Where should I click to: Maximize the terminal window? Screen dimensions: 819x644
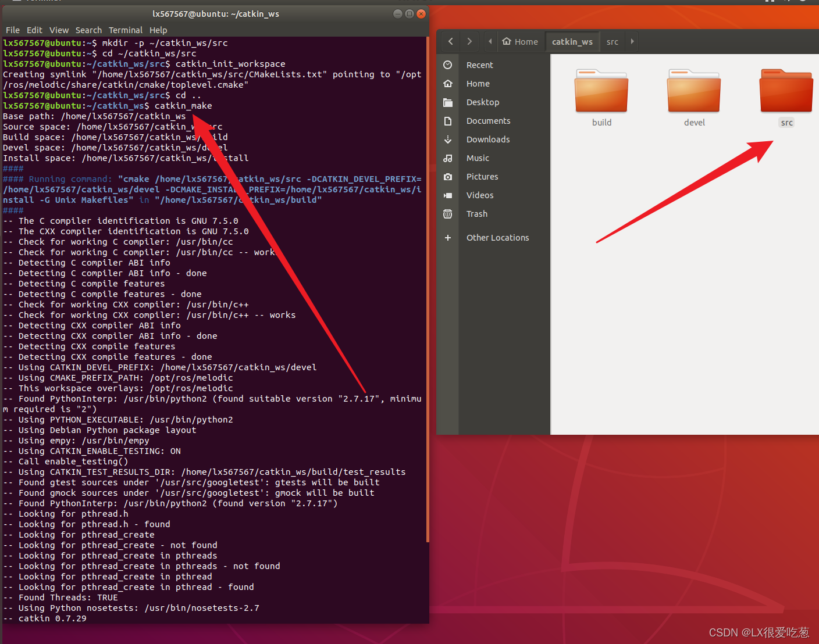[x=409, y=13]
